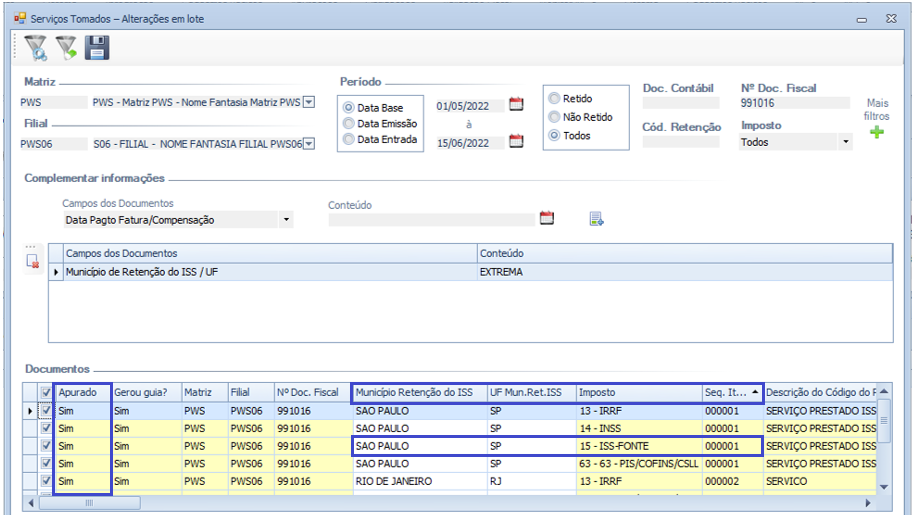This screenshot has width=913, height=516.
Task: Open the Imposto dropdown showing Todos
Action: pyautogui.click(x=845, y=143)
